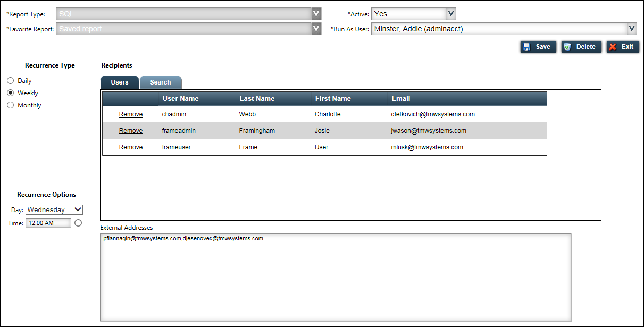Click the frameadmin user name cell

tap(179, 131)
